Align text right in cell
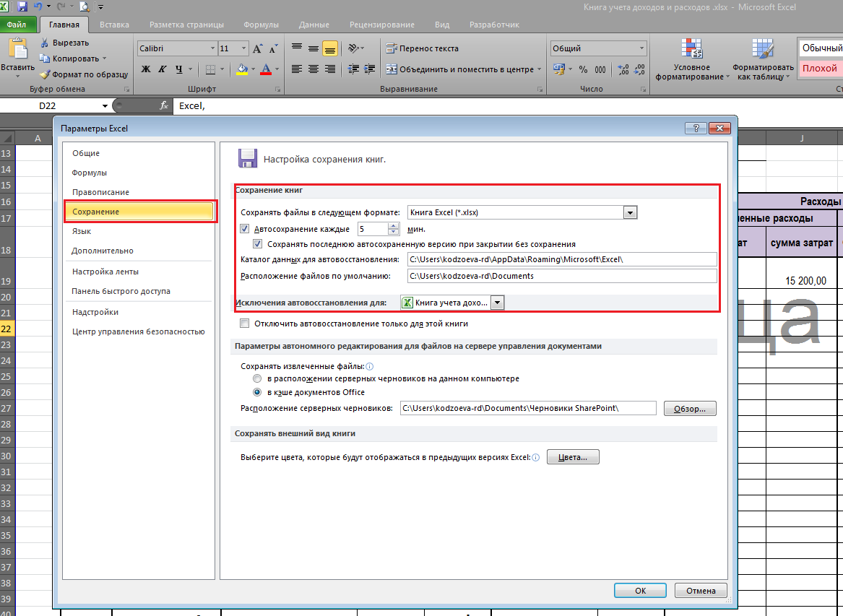The image size is (843, 616). tap(329, 69)
